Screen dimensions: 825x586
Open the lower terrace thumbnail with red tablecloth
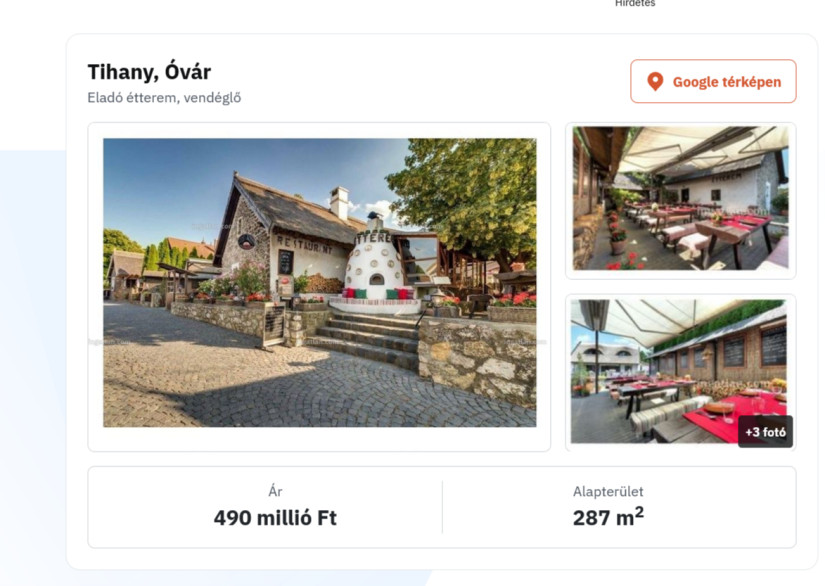pos(680,371)
